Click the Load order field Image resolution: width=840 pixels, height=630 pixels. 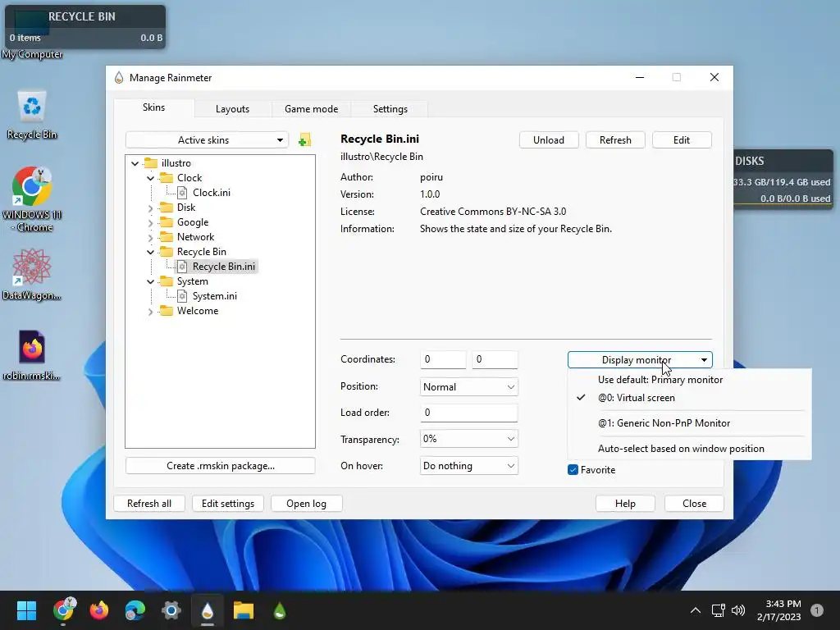[x=468, y=413]
